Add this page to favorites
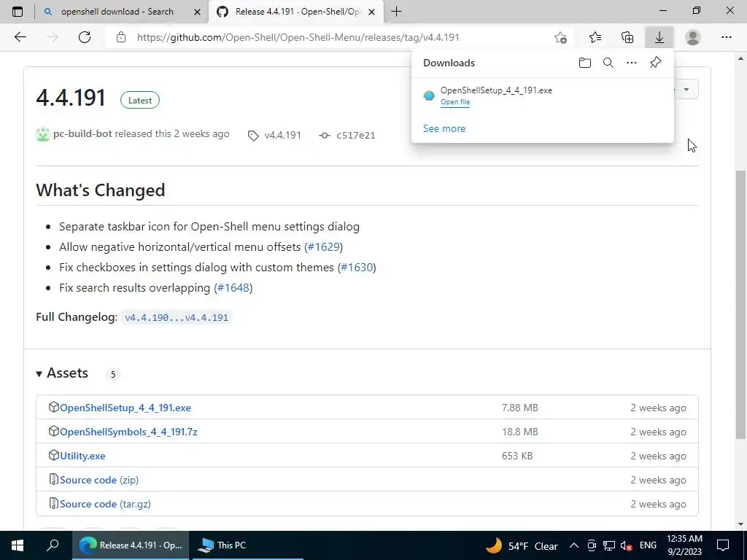 561,37
